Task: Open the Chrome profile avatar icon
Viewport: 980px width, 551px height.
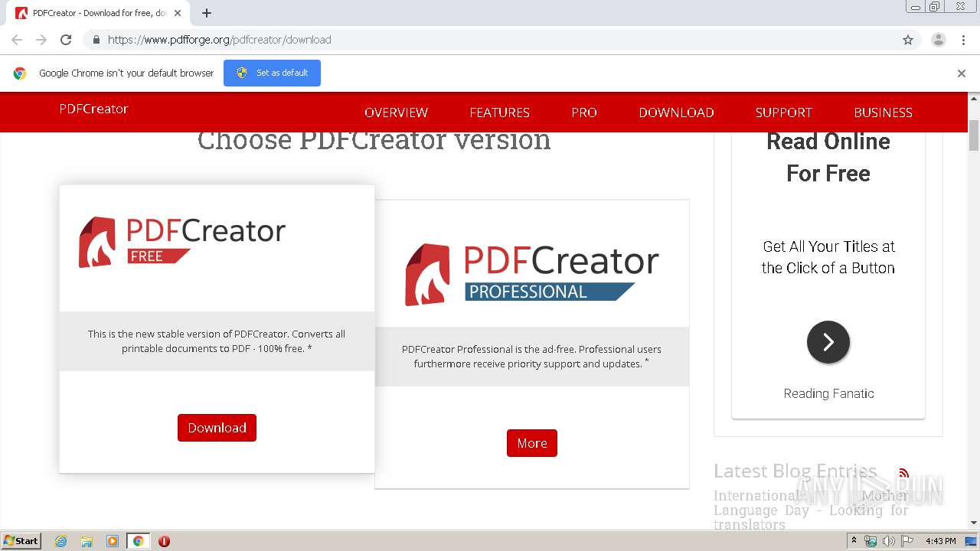Action: (939, 40)
